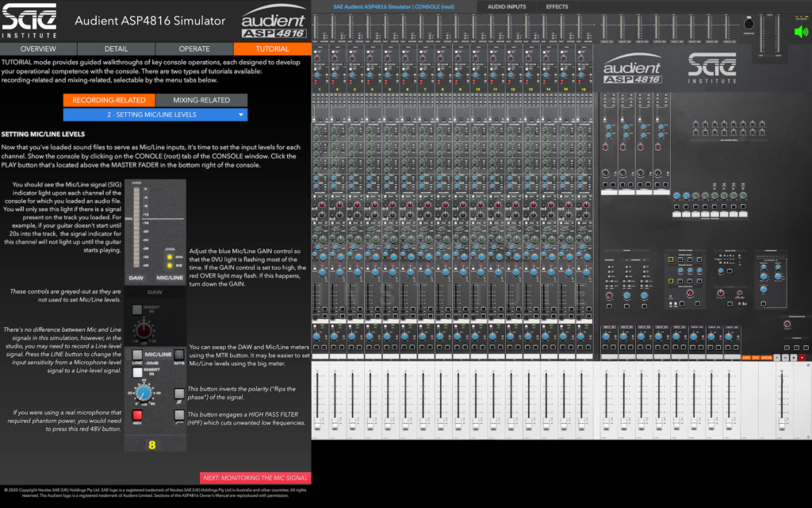Toggle the MTR meter swap button
Image resolution: width=812 pixels, height=508 pixels.
coord(179,354)
